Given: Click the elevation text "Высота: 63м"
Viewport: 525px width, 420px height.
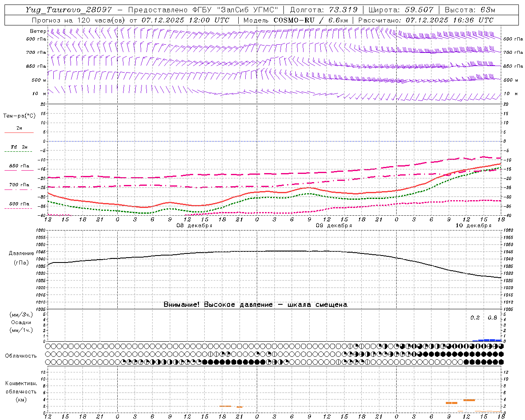Looking at the screenshot, I should coord(470,10).
